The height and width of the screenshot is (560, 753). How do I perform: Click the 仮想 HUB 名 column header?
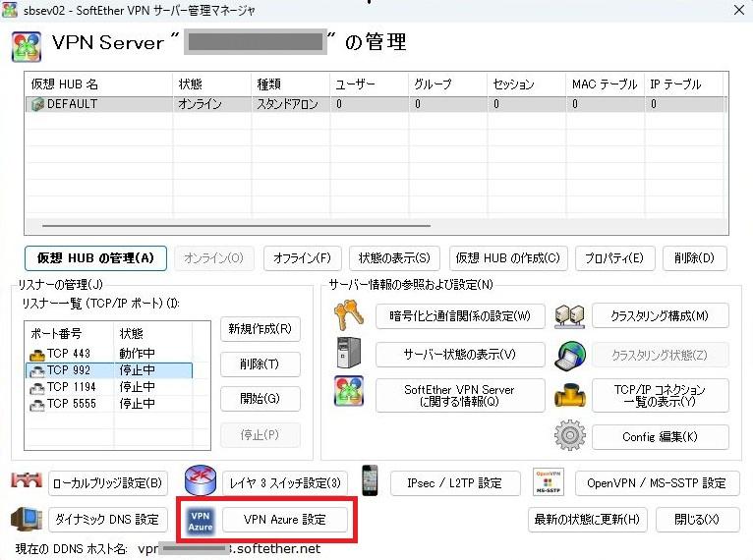coord(99,84)
